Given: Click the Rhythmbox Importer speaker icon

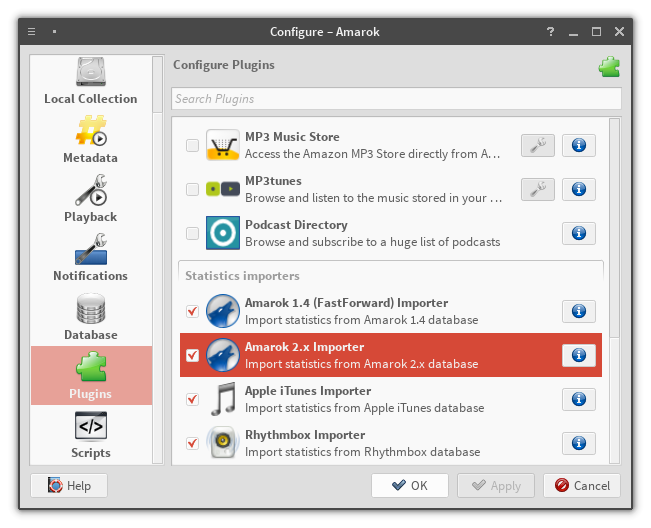Looking at the screenshot, I should [223, 443].
